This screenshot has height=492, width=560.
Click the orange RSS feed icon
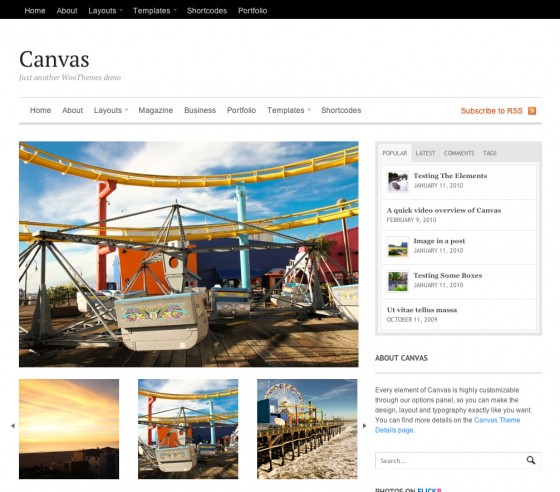point(532,111)
